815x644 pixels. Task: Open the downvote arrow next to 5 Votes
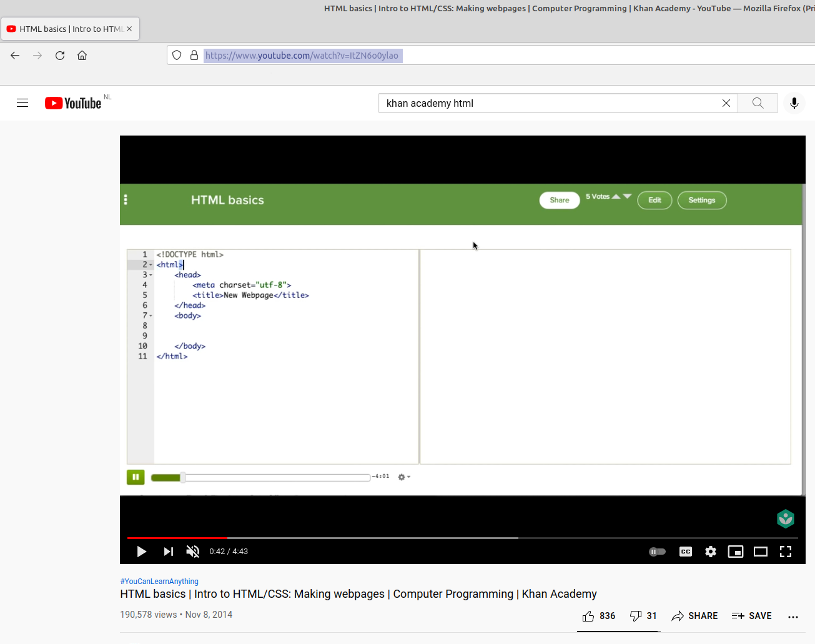pyautogui.click(x=628, y=196)
